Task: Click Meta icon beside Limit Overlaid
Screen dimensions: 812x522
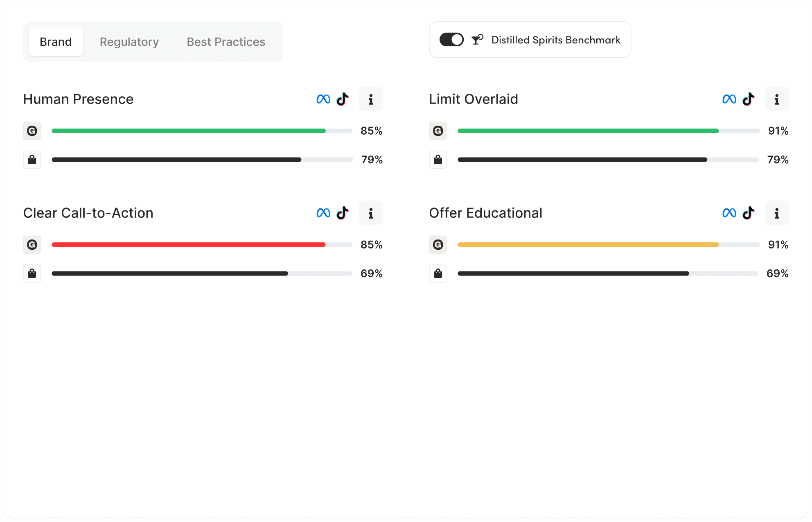Action: [729, 99]
